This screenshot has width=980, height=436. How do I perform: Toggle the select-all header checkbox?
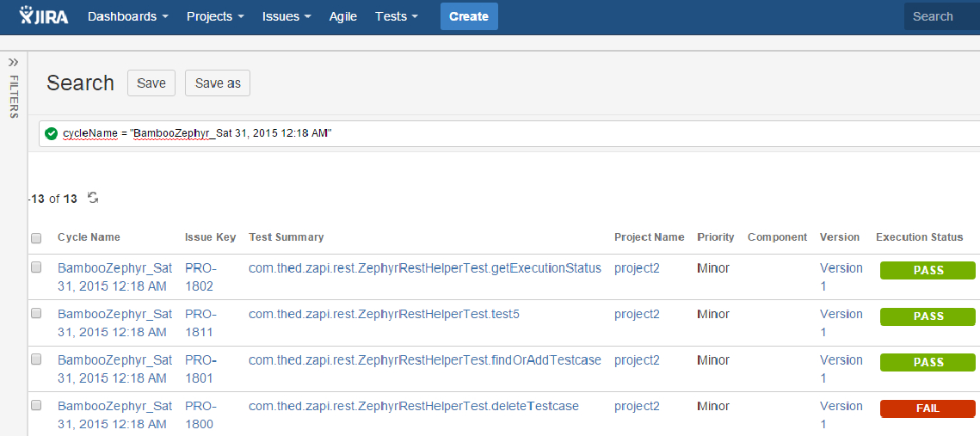(36, 238)
